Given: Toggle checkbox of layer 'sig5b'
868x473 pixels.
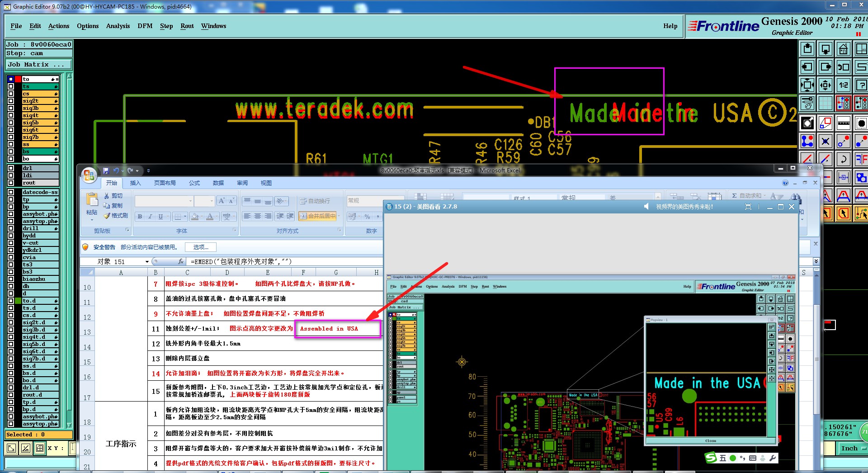Looking at the screenshot, I should point(11,123).
